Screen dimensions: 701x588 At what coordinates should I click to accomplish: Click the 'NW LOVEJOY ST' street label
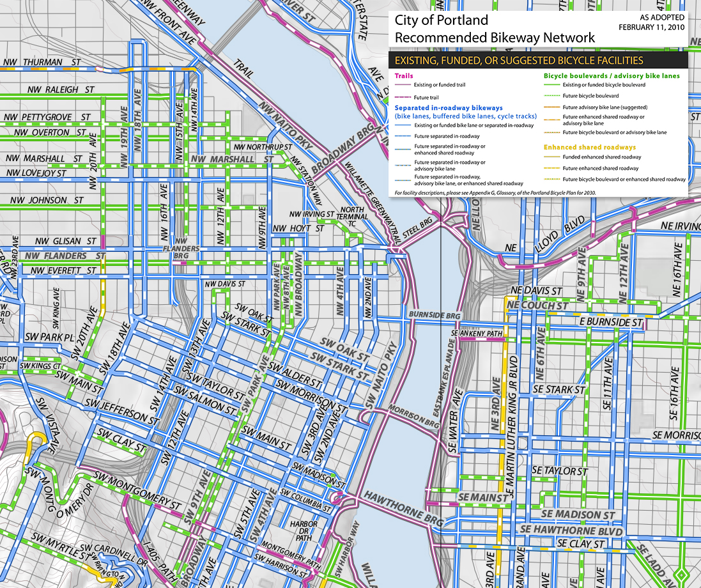click(x=36, y=173)
